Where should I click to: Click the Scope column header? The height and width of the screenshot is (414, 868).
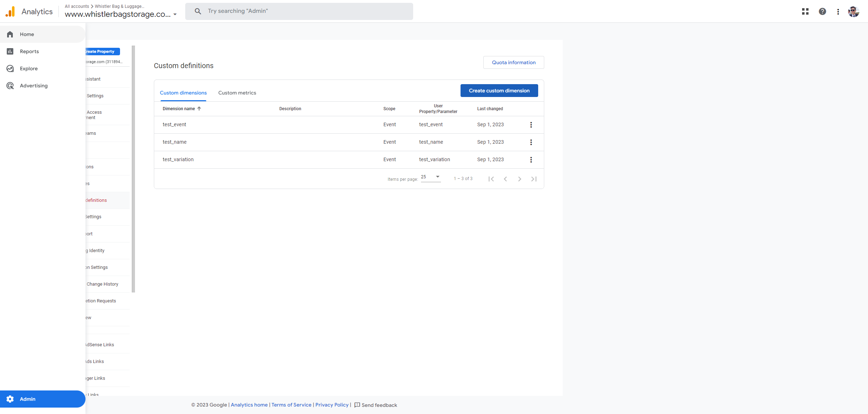click(x=389, y=109)
